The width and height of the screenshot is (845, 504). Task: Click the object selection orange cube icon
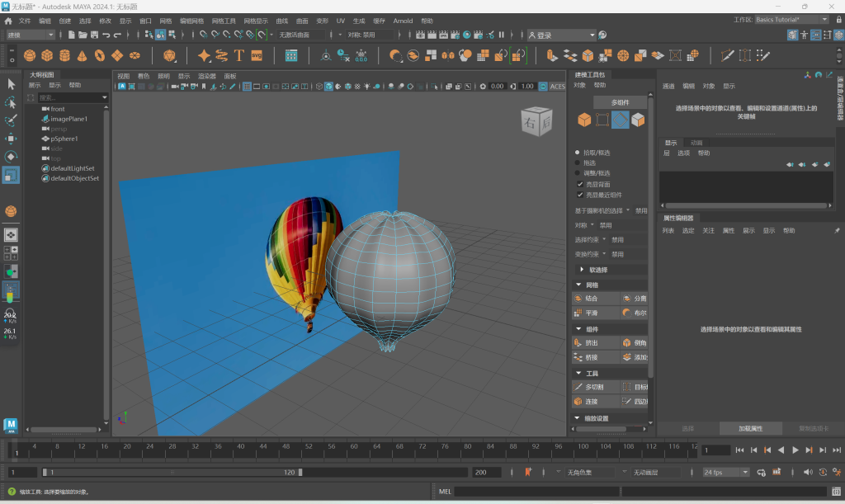(x=584, y=120)
